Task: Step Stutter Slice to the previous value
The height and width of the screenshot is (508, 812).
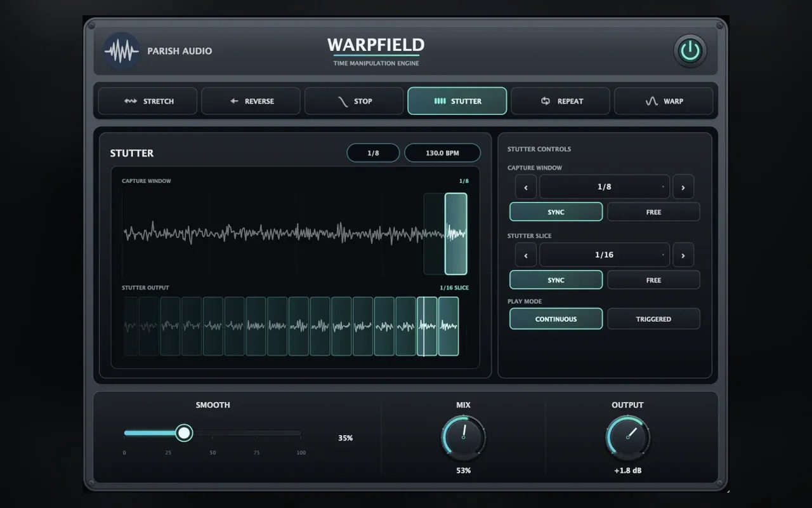Action: tap(526, 255)
